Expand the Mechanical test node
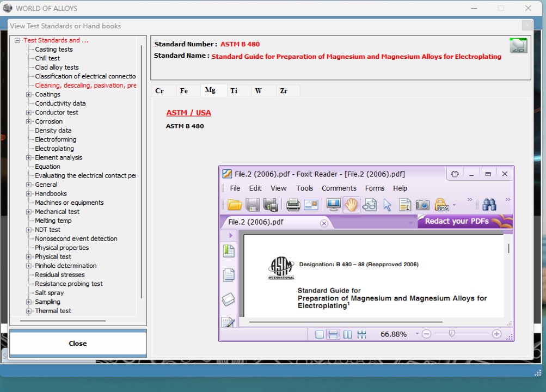This screenshot has height=392, width=546. coord(28,212)
